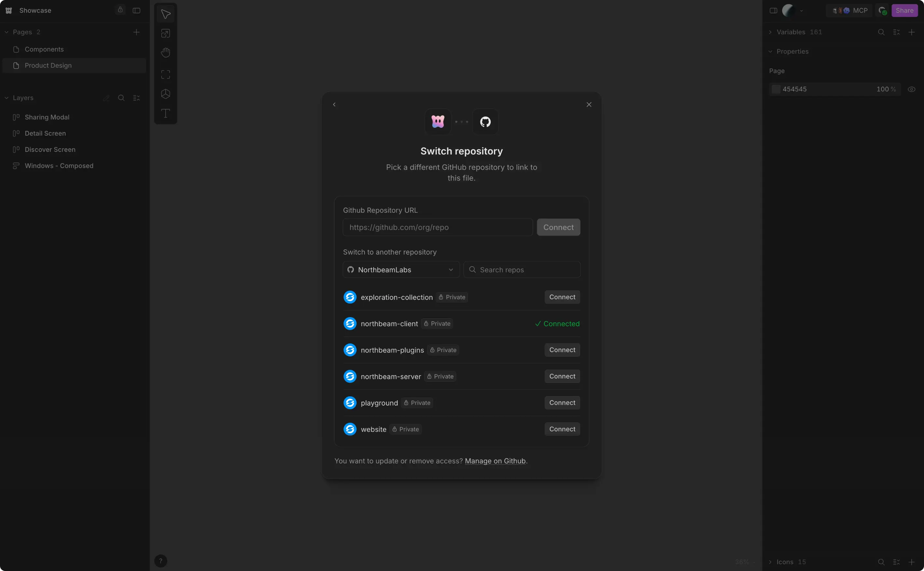Click Connect next to the URL field

pyautogui.click(x=558, y=227)
